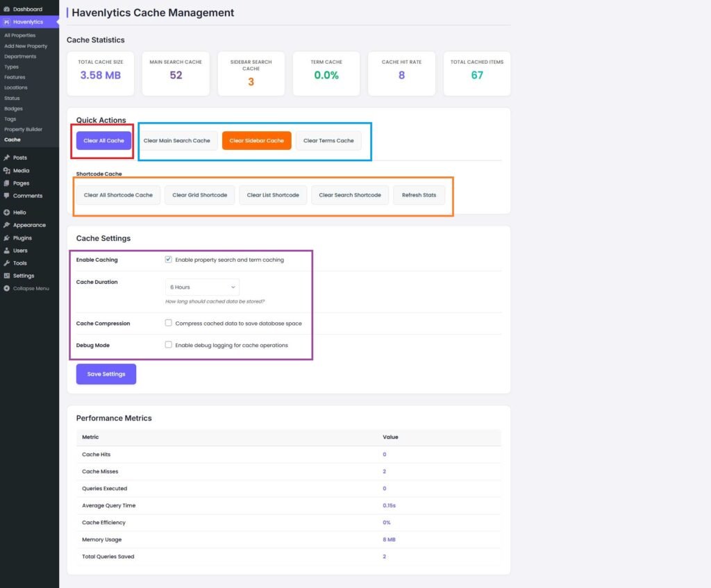Screen dimensions: 711x588
Task: Click the Save Settings button
Action: coord(106,373)
